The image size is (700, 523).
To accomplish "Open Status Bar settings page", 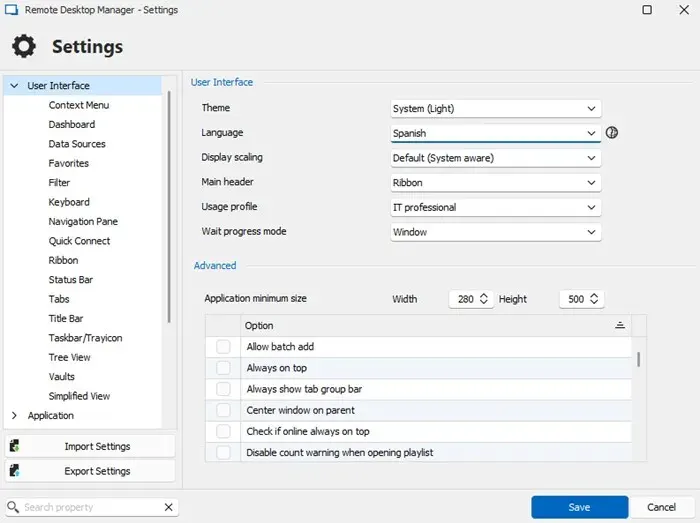I will (71, 280).
